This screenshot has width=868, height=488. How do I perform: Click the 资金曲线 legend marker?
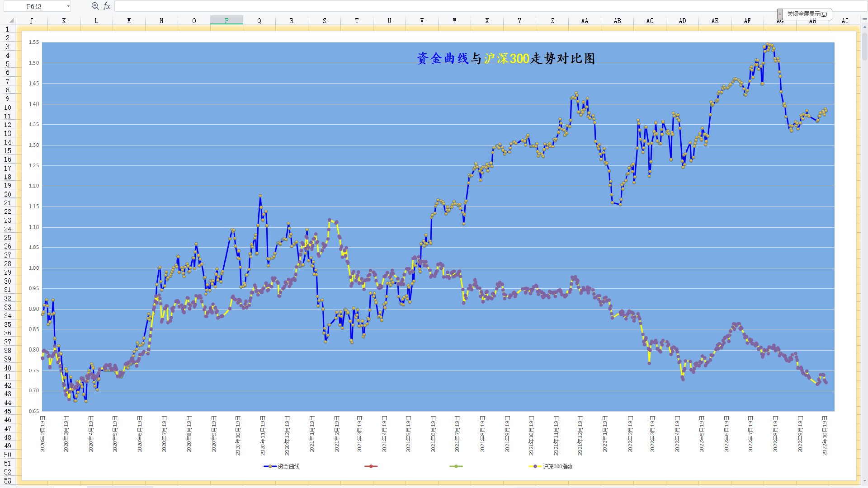click(270, 466)
